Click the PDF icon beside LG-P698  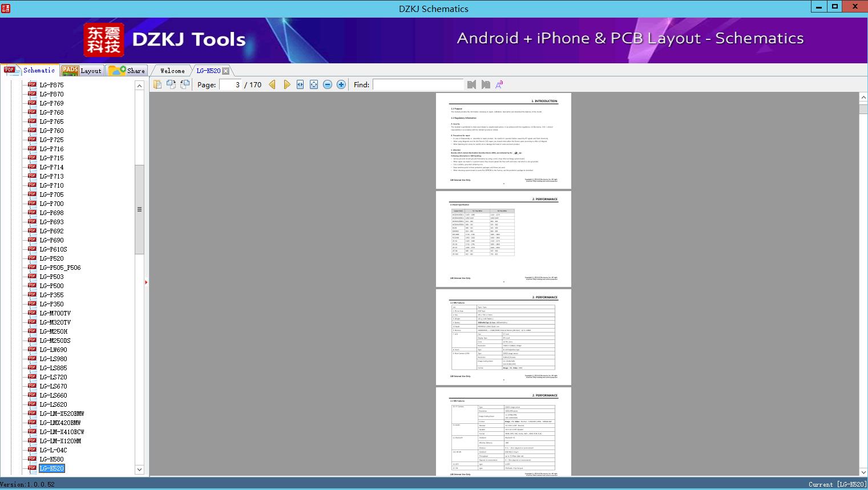coord(32,212)
